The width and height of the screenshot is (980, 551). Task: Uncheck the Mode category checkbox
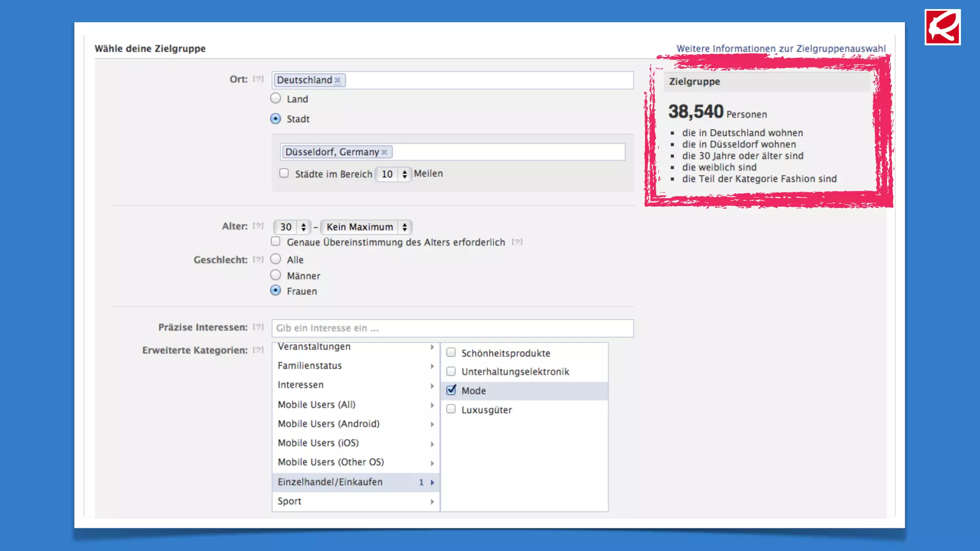pyautogui.click(x=451, y=390)
